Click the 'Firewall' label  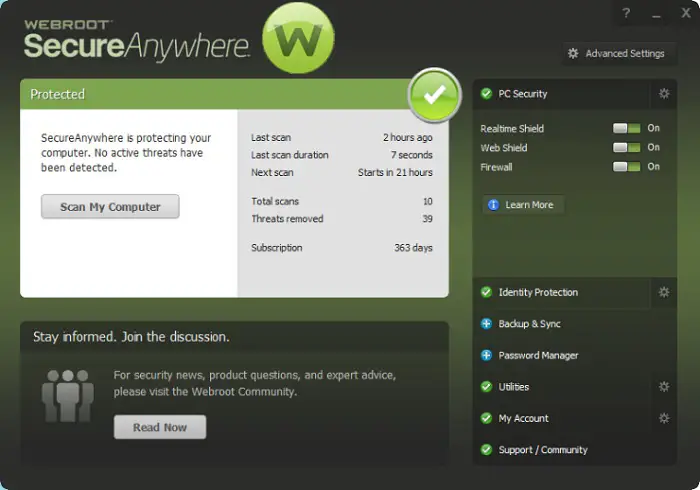[496, 167]
